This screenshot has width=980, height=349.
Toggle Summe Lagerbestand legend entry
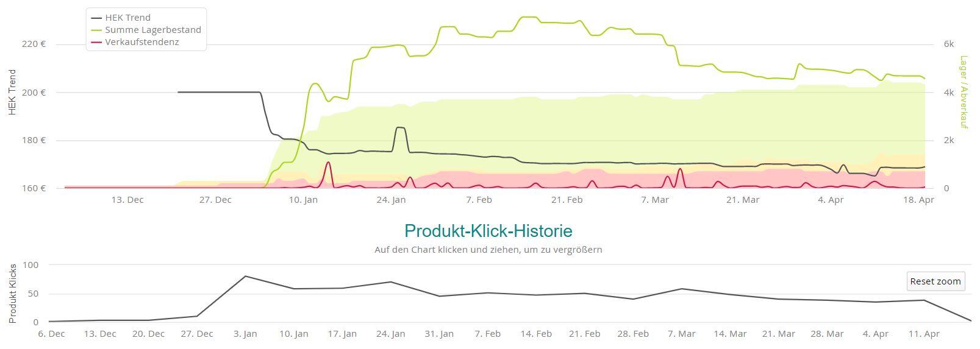click(x=152, y=30)
